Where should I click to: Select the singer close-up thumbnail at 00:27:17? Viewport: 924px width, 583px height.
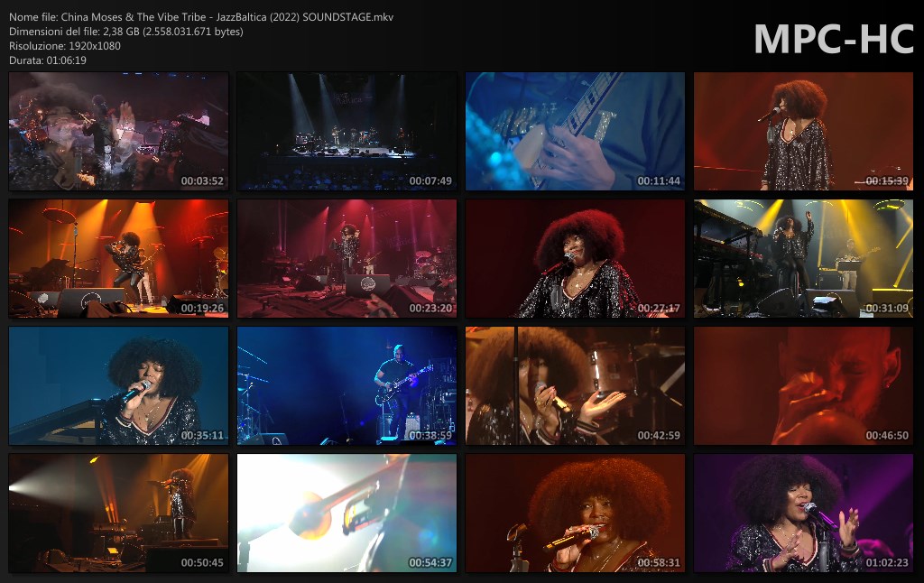point(575,259)
